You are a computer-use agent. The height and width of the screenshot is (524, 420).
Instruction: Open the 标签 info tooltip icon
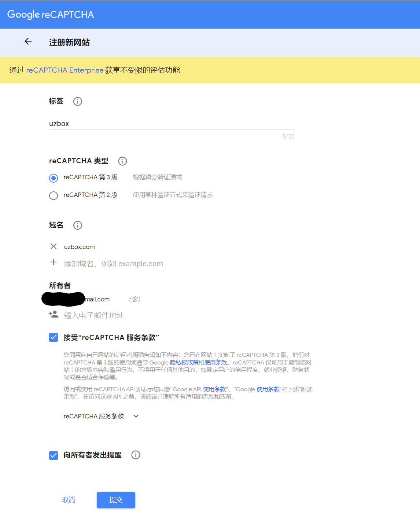pyautogui.click(x=77, y=102)
